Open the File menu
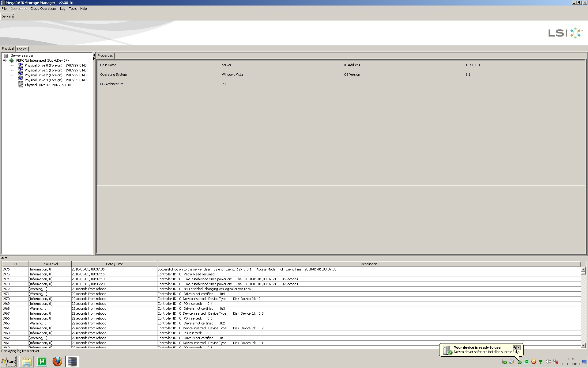Screen dimensions: 588x368 4,9
